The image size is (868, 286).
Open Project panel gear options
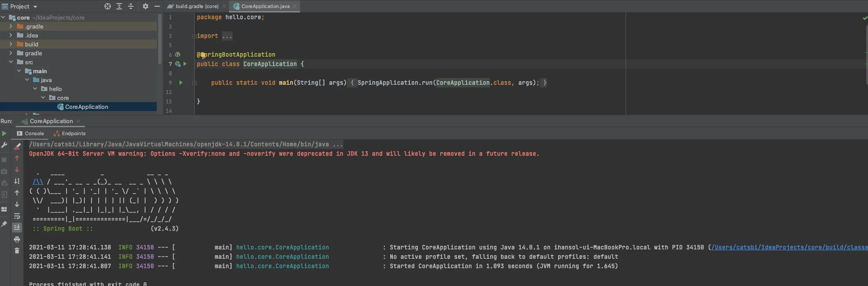point(145,6)
